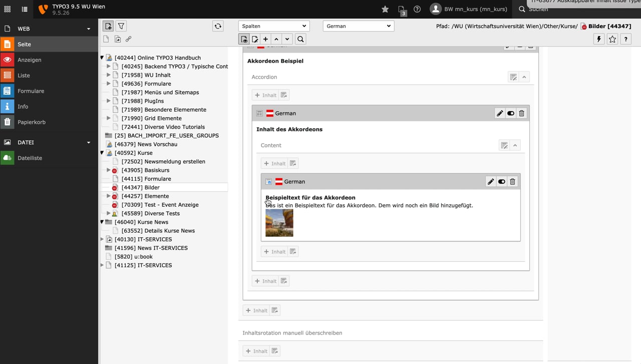Collapse the Content column chevron

(x=515, y=145)
